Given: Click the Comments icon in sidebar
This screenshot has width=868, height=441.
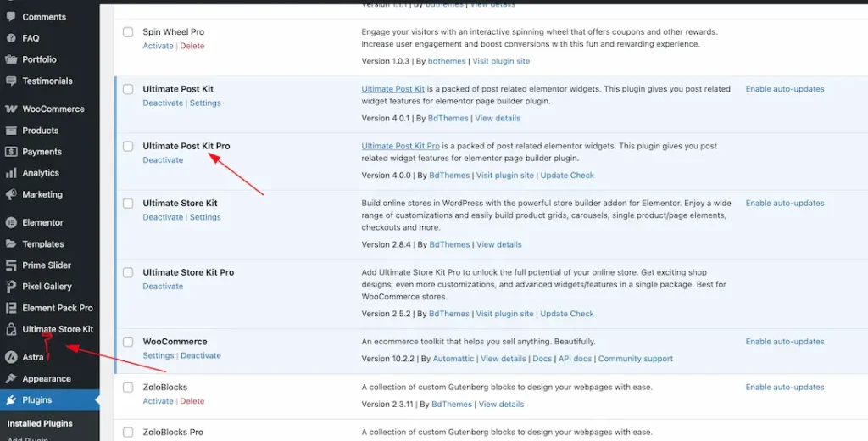Looking at the screenshot, I should 11,17.
